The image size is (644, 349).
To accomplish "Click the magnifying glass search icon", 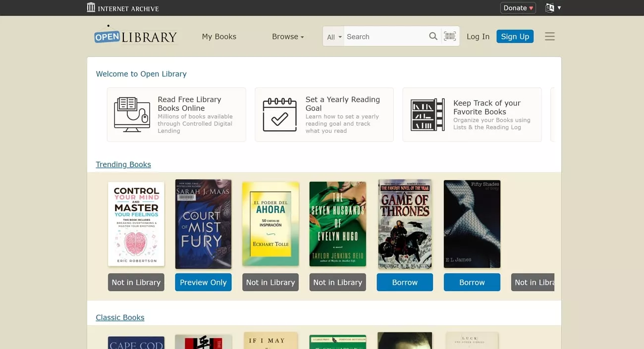I will tap(433, 36).
